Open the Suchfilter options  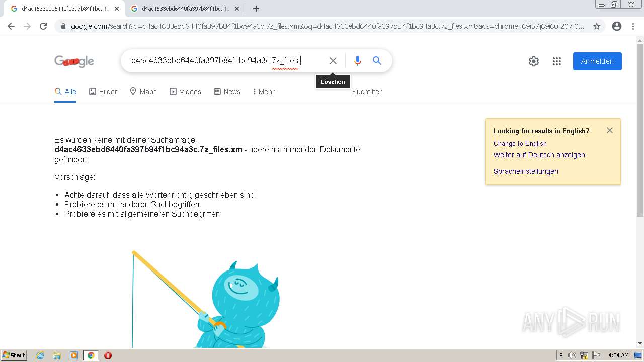[x=367, y=92]
